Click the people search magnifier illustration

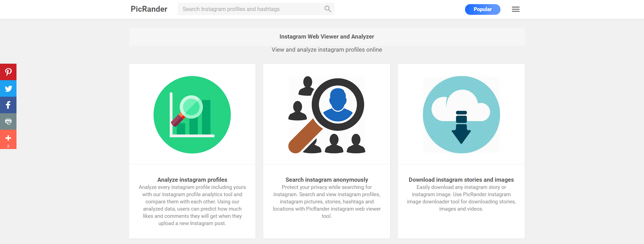tap(327, 115)
